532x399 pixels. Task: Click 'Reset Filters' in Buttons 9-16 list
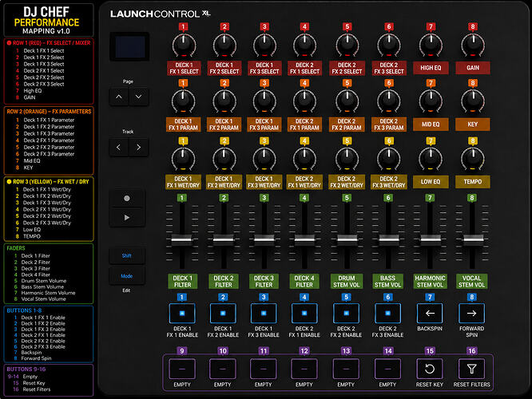coord(36,389)
